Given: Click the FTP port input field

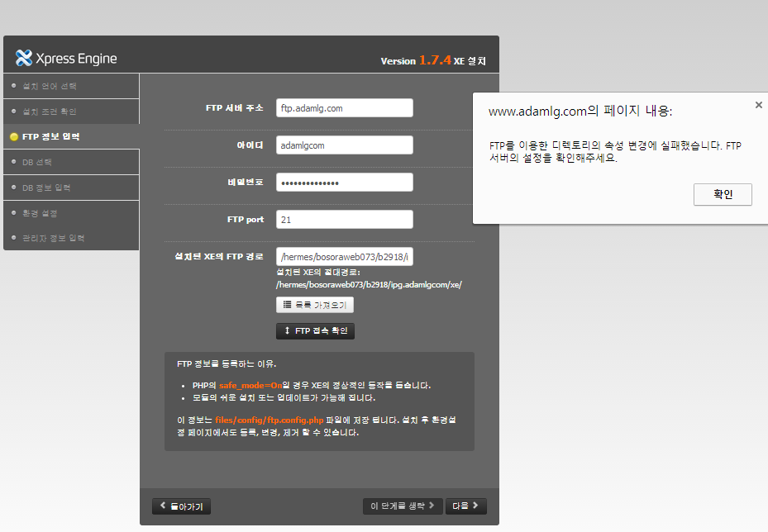Looking at the screenshot, I should [344, 219].
